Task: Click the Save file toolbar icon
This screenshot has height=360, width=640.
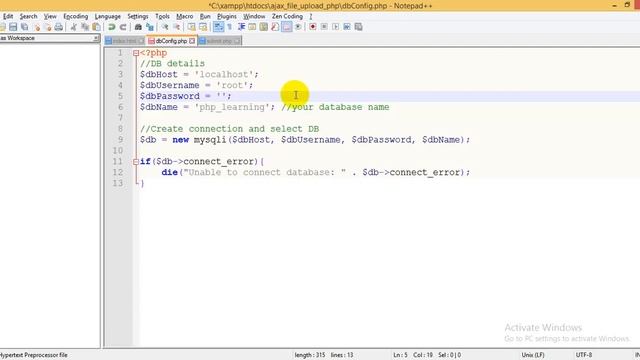Action: tap(13, 27)
